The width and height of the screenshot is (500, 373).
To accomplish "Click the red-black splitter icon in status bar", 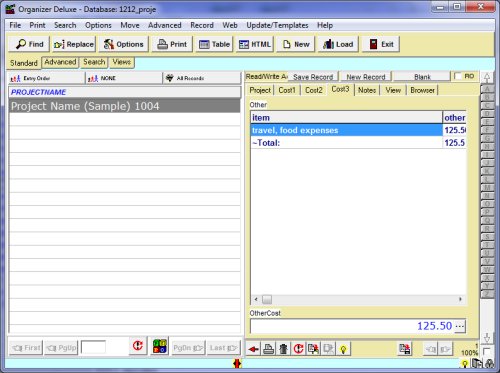I will coord(237,363).
